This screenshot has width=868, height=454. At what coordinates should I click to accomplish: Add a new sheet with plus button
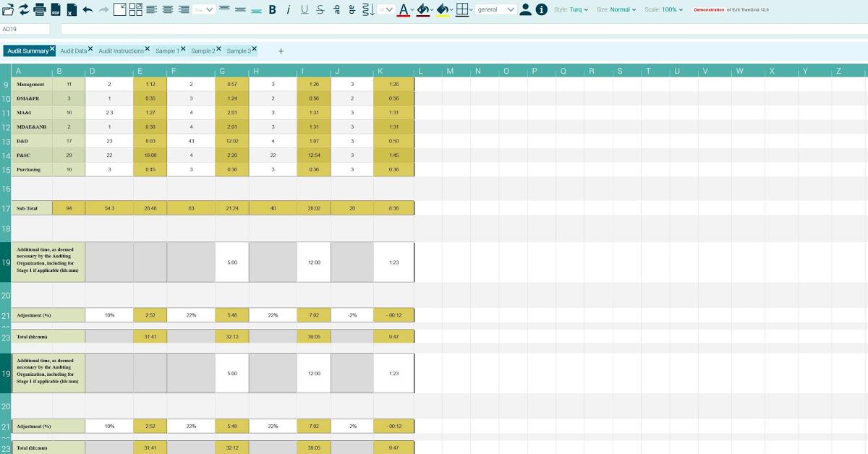coord(281,51)
